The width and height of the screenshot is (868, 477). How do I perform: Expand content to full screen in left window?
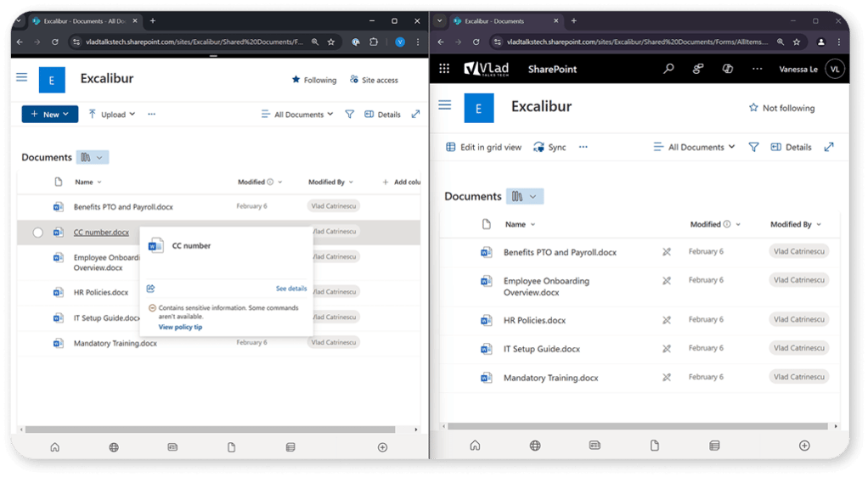pos(415,114)
